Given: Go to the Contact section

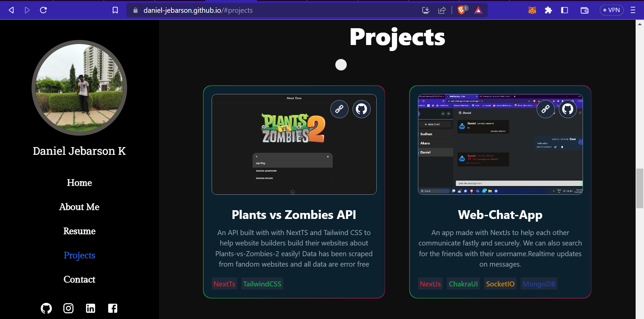Looking at the screenshot, I should click(79, 279).
